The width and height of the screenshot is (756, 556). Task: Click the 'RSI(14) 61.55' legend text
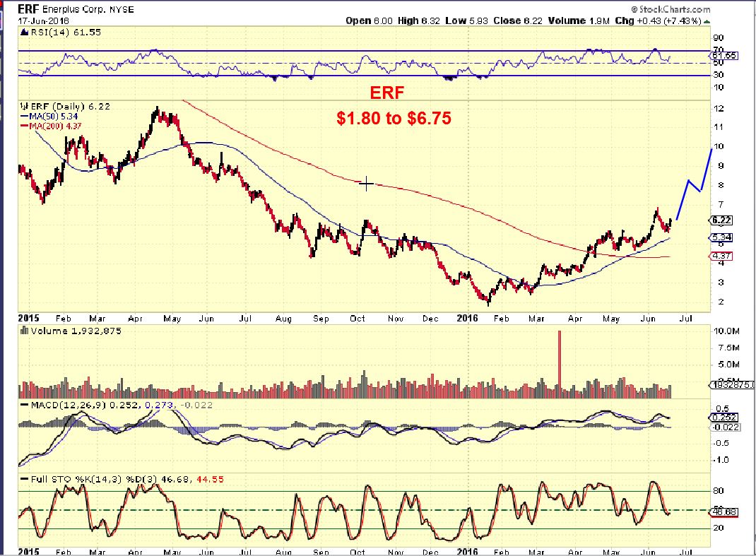[x=66, y=32]
